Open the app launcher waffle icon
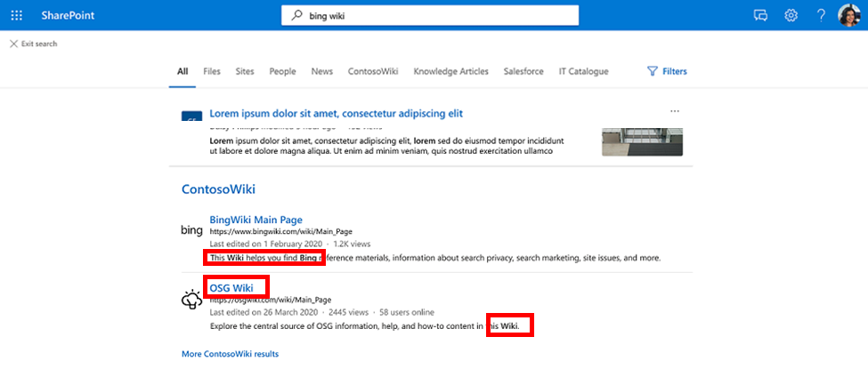Image resolution: width=868 pixels, height=369 pixels. [x=17, y=15]
